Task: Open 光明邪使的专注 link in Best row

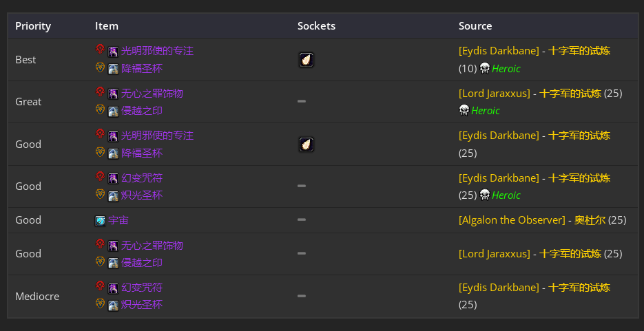Action: pos(157,51)
